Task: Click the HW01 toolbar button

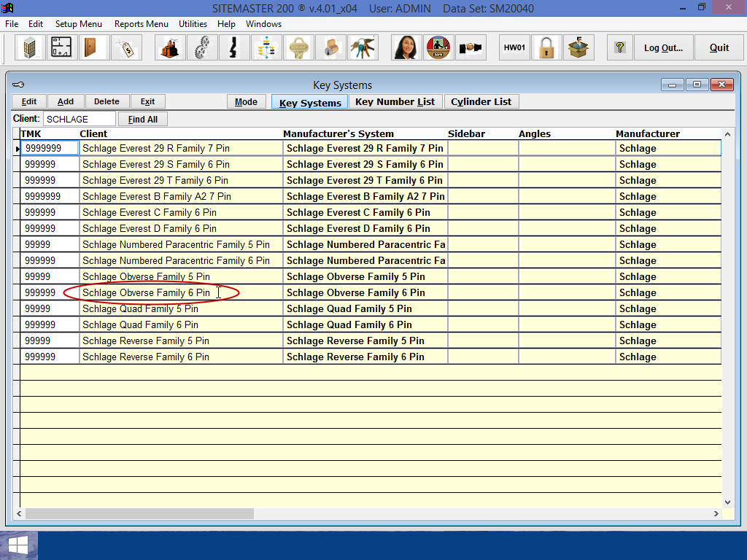Action: [514, 47]
